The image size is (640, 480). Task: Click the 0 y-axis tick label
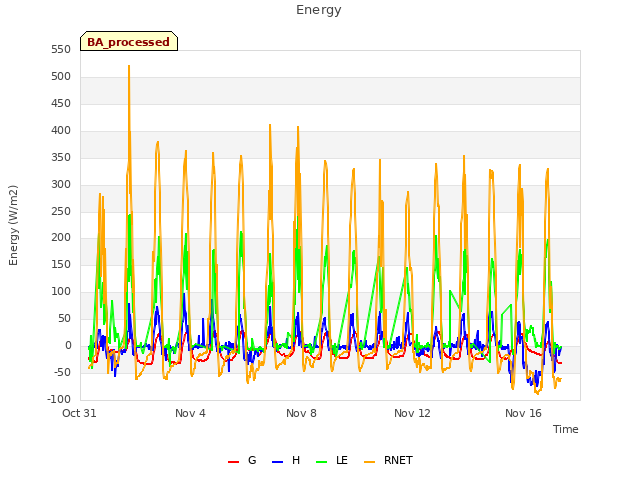click(x=68, y=346)
